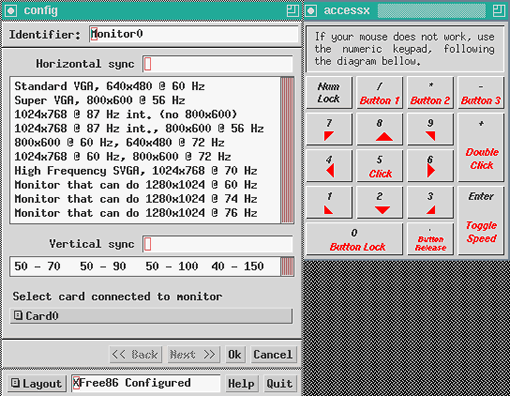
Task: Click the up-left diagonal keypad 7 button
Action: 329,129
